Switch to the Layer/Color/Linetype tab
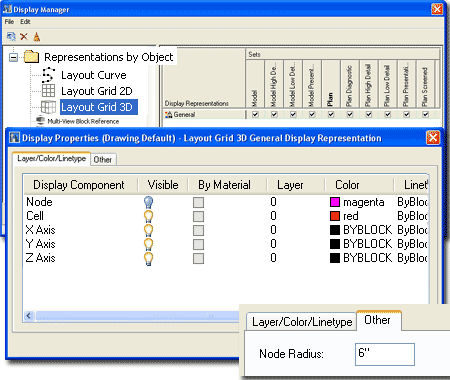450x380 pixels. [51, 158]
